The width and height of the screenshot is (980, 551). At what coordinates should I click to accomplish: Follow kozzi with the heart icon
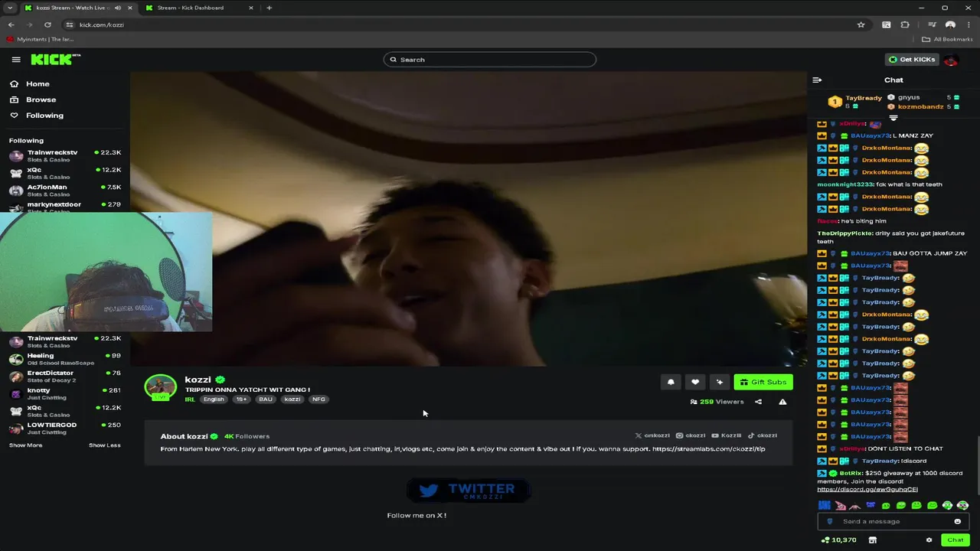(695, 382)
